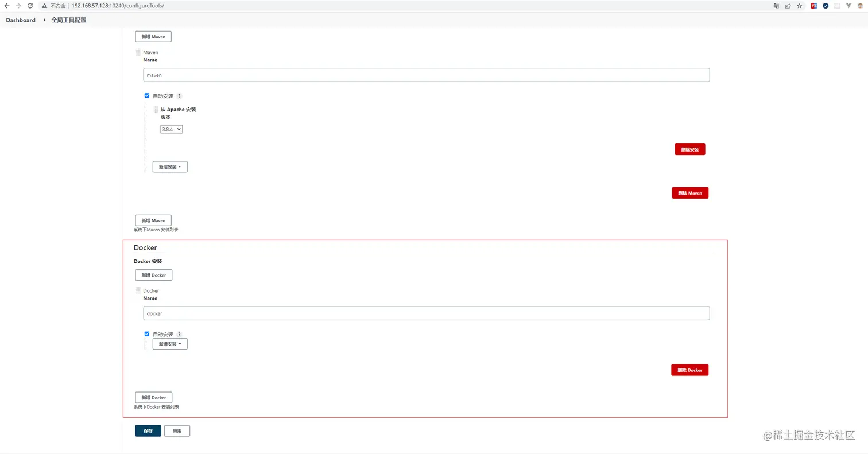Bookmark this page with the star icon
Viewport: 868px width, 454px height.
click(799, 6)
